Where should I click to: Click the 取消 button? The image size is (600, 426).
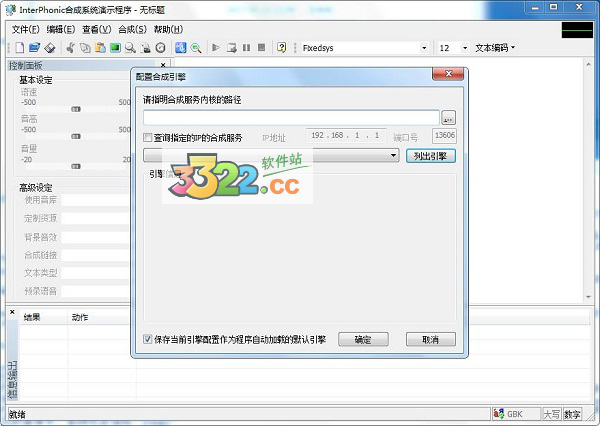click(431, 339)
